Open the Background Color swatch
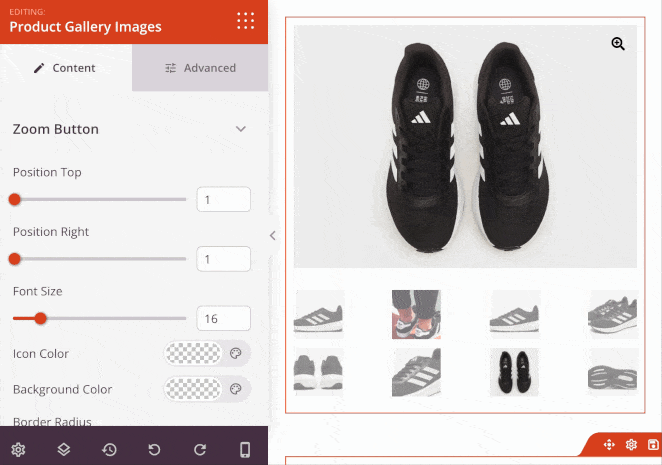The width and height of the screenshot is (662, 465). pyautogui.click(x=193, y=389)
